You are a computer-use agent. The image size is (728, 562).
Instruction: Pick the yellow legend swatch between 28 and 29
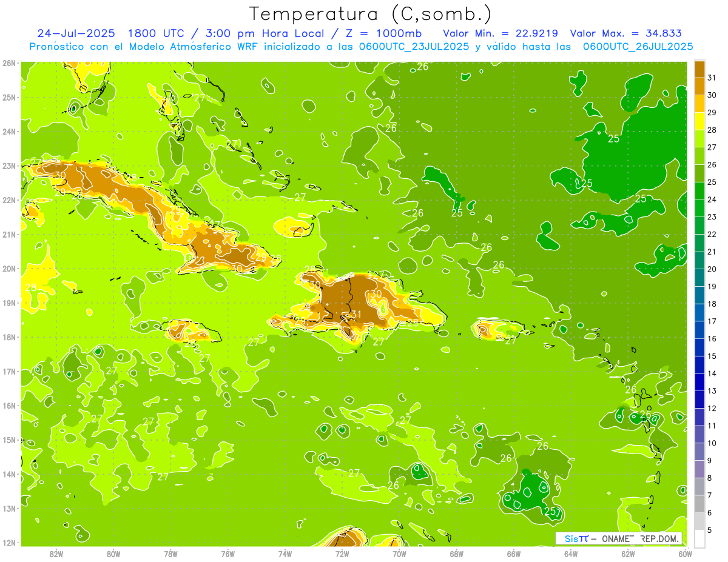[699, 121]
